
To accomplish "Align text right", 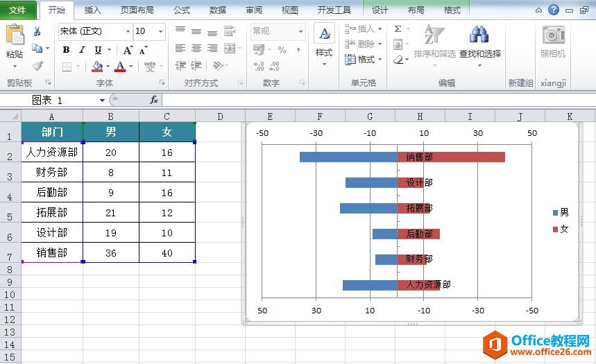I will [x=212, y=49].
